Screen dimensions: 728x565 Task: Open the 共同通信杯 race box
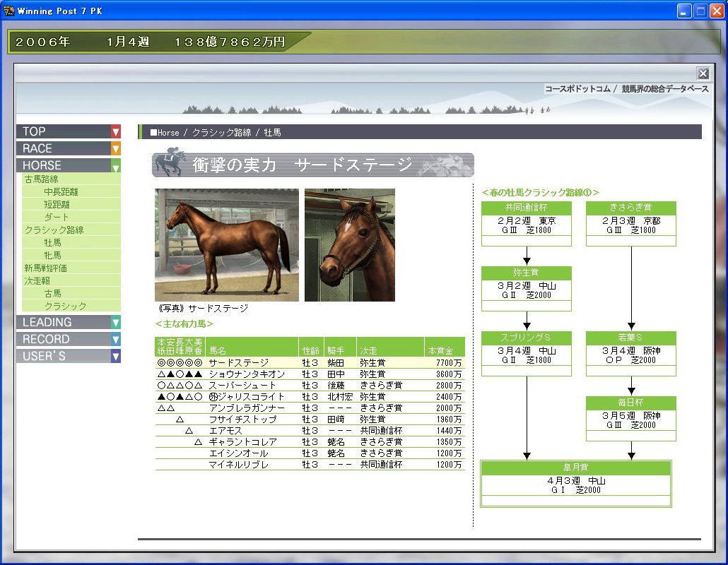(527, 224)
